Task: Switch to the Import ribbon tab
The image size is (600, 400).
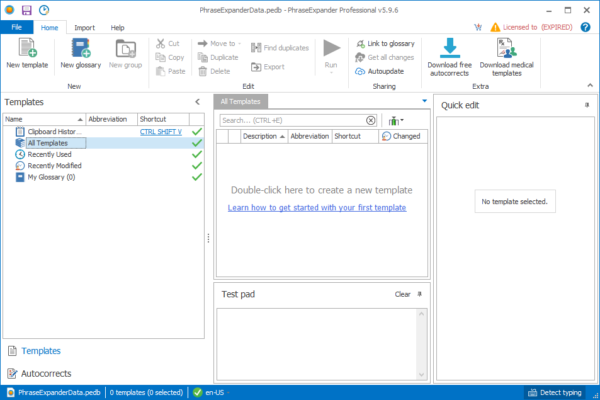Action: pyautogui.click(x=84, y=28)
